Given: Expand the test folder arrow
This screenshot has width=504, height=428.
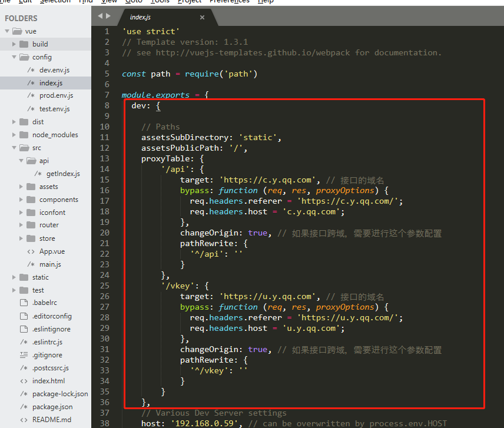Looking at the screenshot, I should (x=14, y=290).
